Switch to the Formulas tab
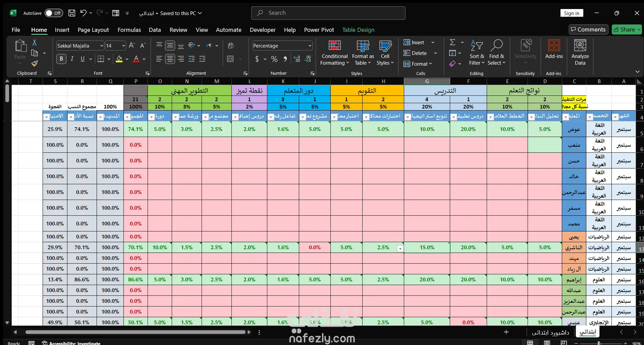644x345 pixels. click(129, 30)
